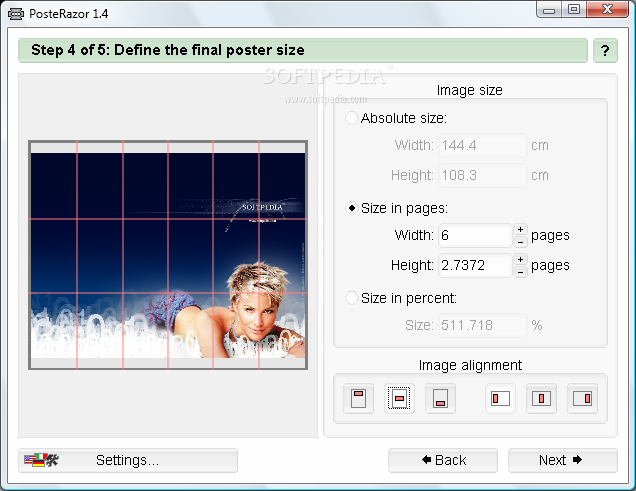Decrease page width with minus button
The width and height of the screenshot is (636, 491).
(520, 242)
